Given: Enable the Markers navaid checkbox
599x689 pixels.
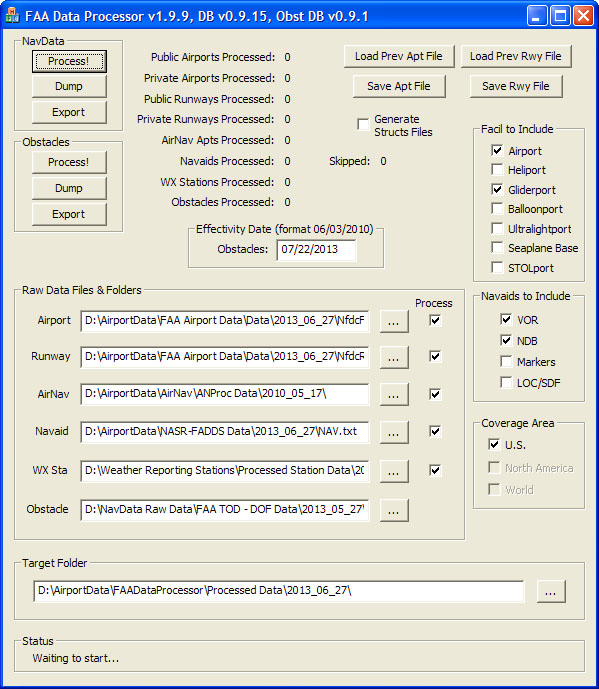Looking at the screenshot, I should click(506, 362).
